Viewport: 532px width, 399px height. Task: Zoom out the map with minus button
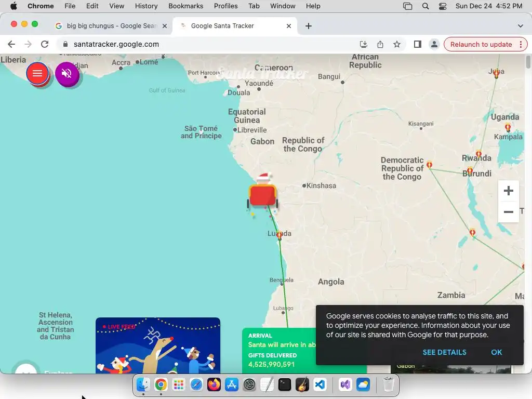tap(508, 212)
